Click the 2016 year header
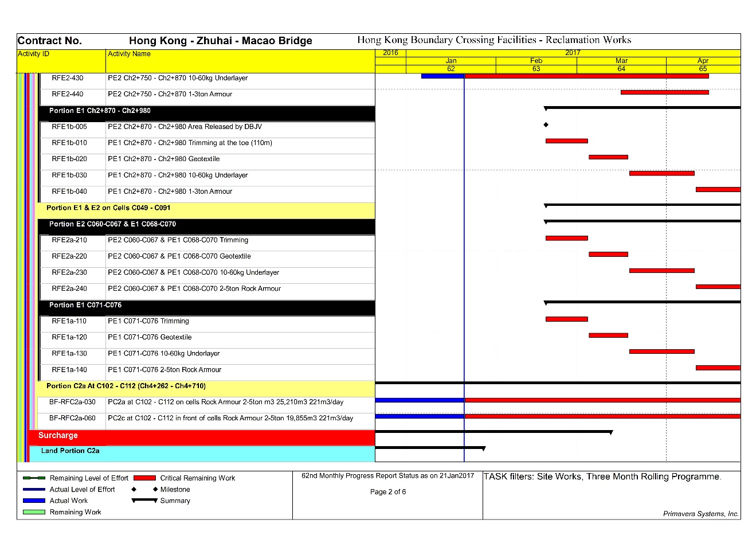Screen dimensions: 756x535 click(x=390, y=53)
